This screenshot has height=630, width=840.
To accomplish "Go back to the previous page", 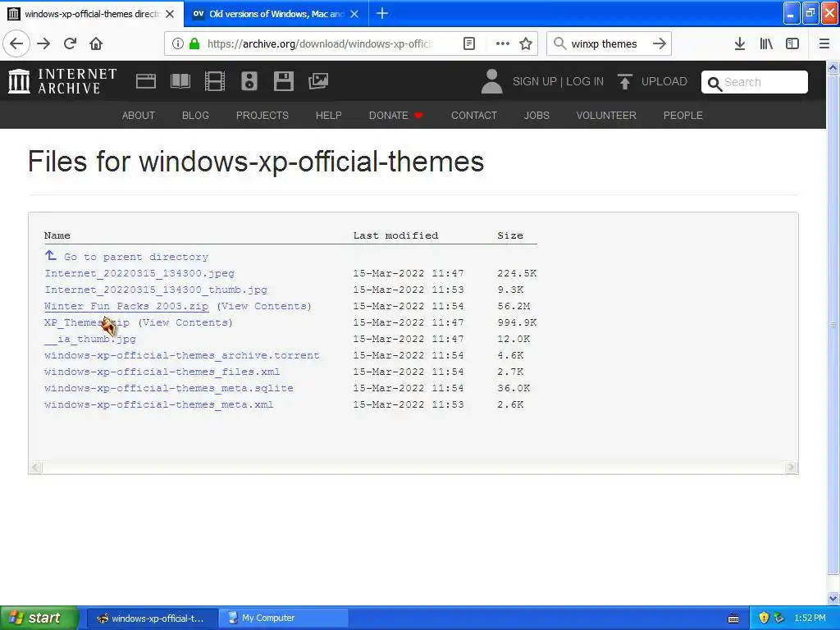I will coord(16,43).
